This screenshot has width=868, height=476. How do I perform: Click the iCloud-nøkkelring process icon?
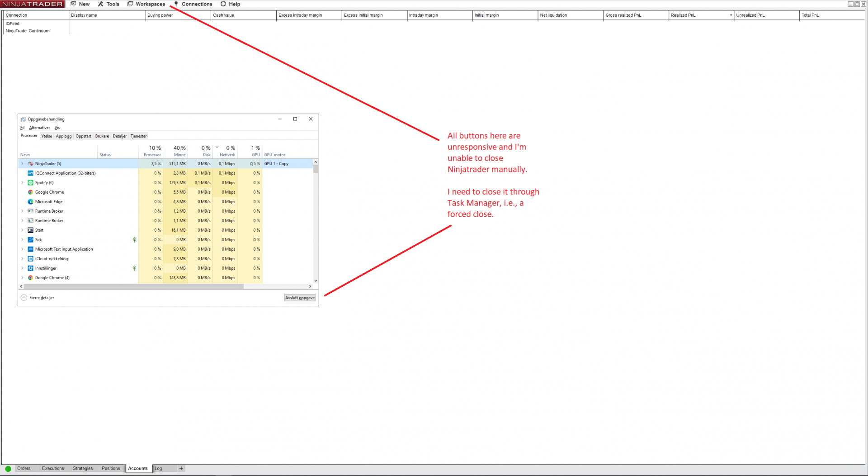[30, 259]
